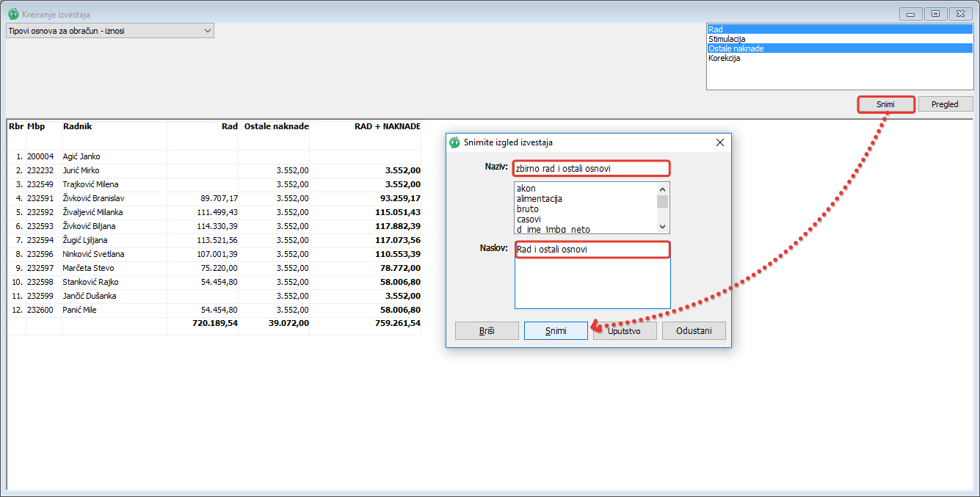Click the Kreiranje izveštaja window title icon
Image resolution: width=980 pixels, height=497 pixels.
(12, 14)
